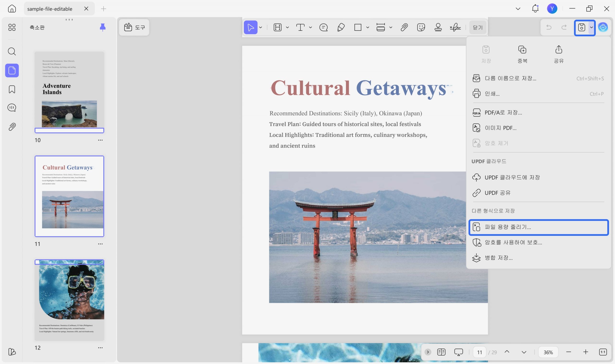Select the signature tool
The image size is (615, 364).
[455, 27]
